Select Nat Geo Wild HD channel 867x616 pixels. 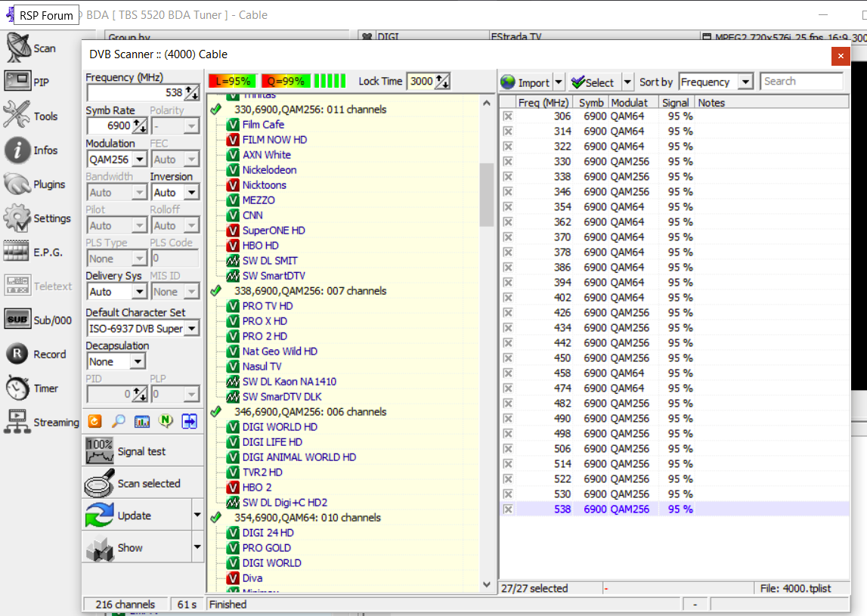coord(280,351)
